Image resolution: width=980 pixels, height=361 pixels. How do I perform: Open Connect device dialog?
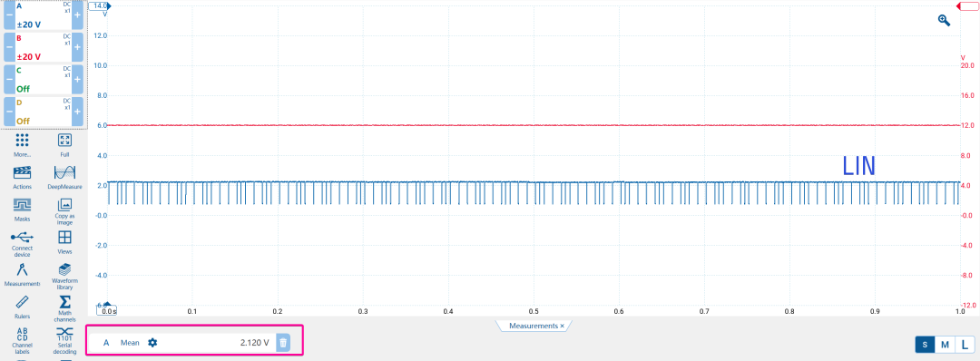[22, 244]
